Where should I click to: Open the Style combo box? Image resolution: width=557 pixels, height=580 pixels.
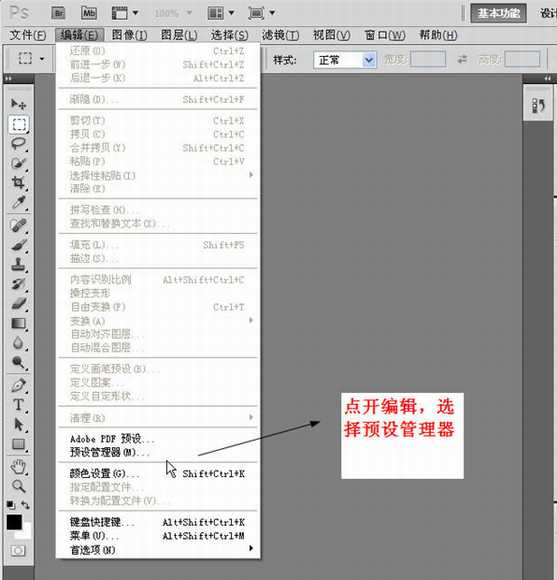point(345,60)
